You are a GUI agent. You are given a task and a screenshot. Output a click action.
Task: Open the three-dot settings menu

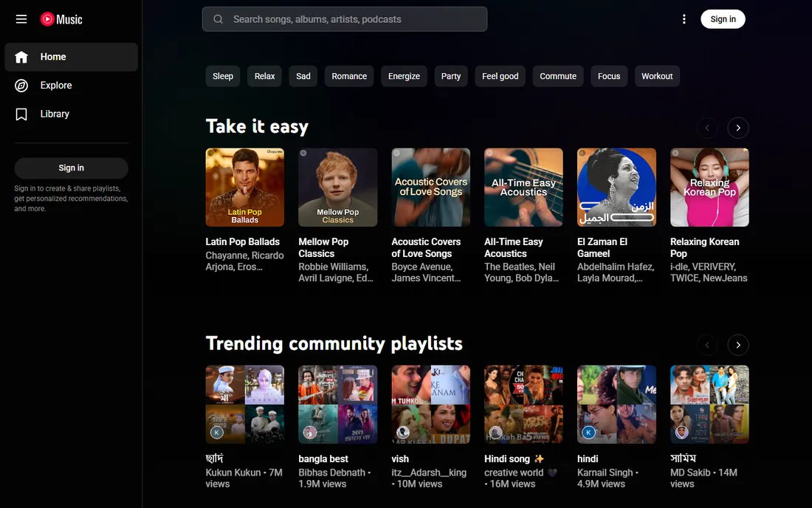pyautogui.click(x=684, y=19)
